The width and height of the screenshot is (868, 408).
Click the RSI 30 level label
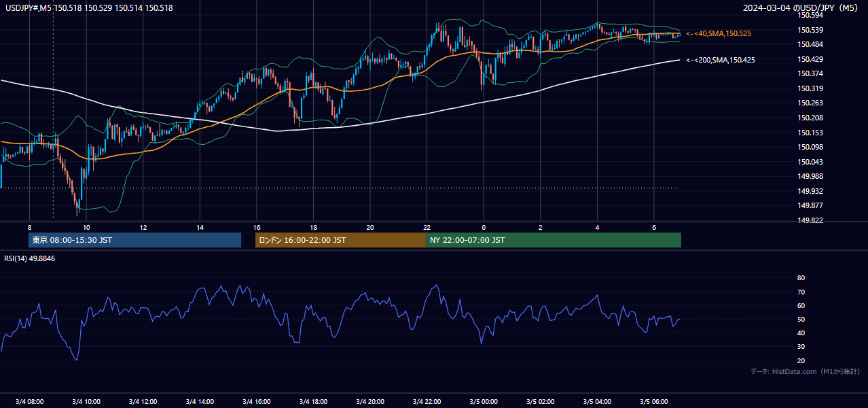click(x=801, y=347)
